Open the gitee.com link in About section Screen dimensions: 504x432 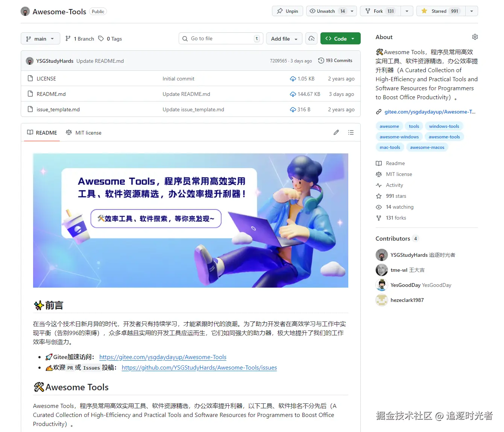coord(430,112)
